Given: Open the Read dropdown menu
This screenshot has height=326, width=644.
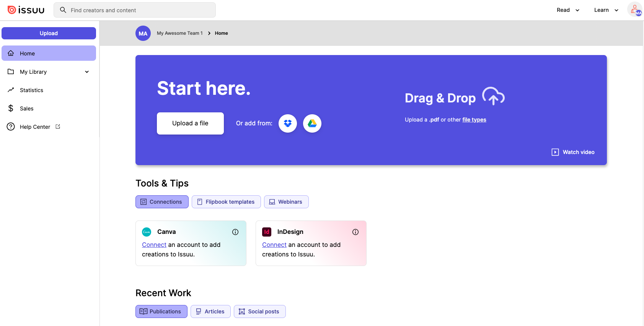Looking at the screenshot, I should [x=568, y=10].
